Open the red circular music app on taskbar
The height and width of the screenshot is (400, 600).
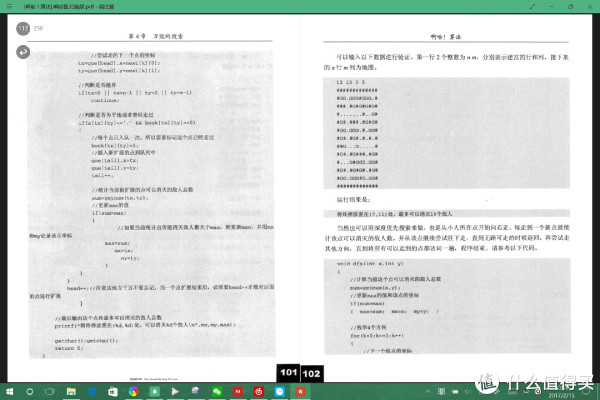[259, 392]
